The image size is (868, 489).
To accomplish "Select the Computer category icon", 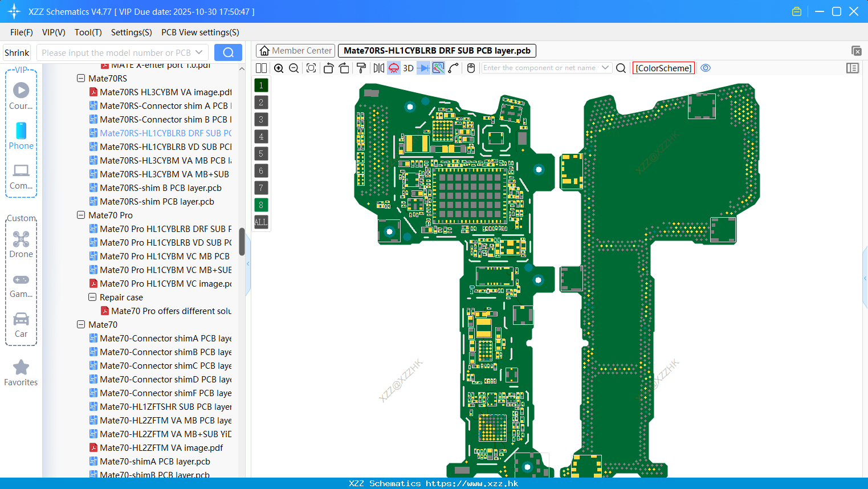I will click(21, 176).
